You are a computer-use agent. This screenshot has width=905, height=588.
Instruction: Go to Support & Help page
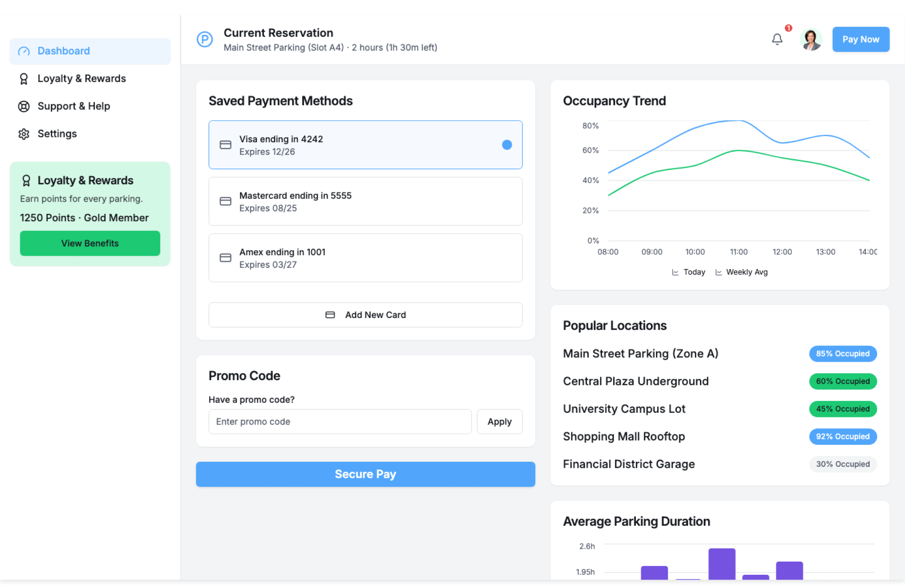[74, 106]
